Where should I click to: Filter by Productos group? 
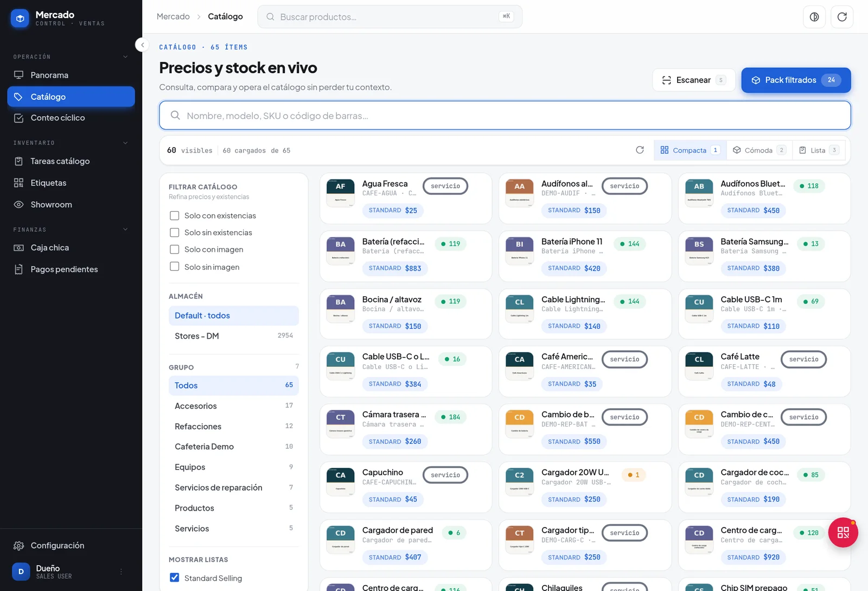tap(234, 508)
